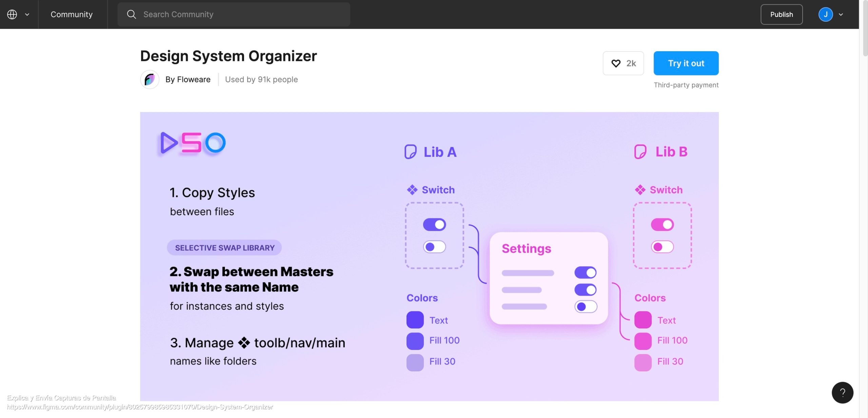Click the 1. Copy Styles heading
Viewport: 868px width, 418px height.
(212, 193)
